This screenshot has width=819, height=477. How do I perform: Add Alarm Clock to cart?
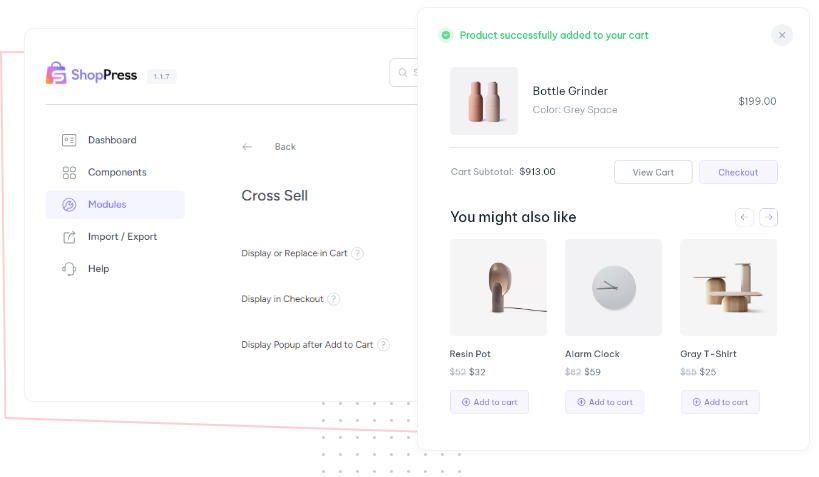[x=604, y=402]
